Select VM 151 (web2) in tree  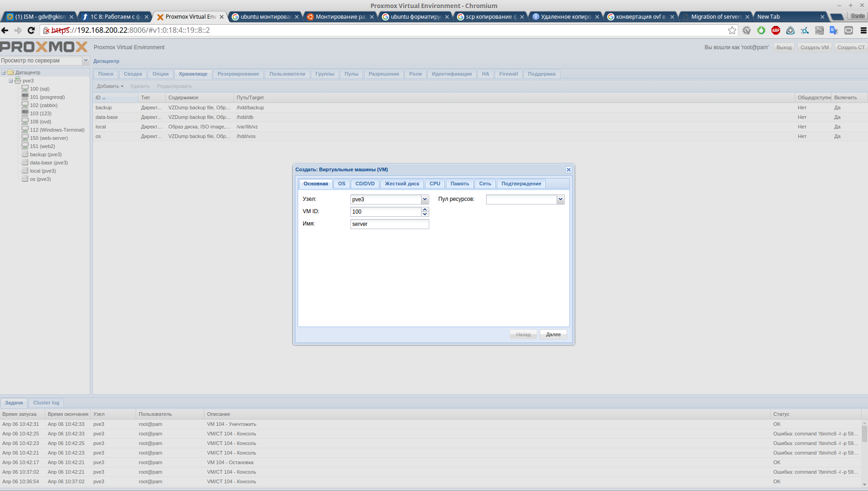click(x=42, y=146)
